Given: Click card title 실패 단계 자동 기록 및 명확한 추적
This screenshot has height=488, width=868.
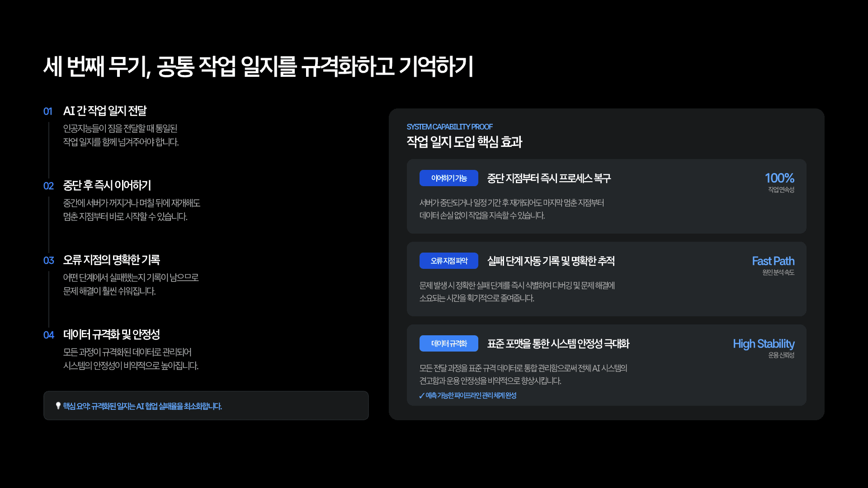Looking at the screenshot, I should pyautogui.click(x=551, y=261).
